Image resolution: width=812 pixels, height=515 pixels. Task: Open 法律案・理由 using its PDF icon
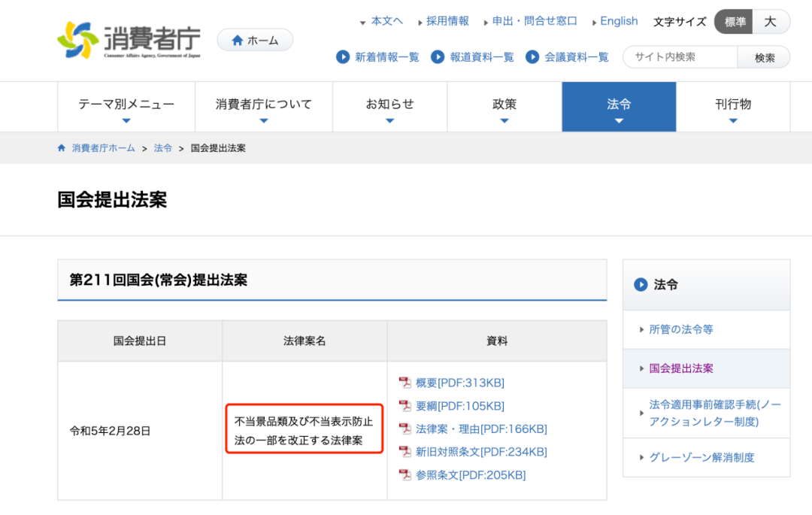(406, 429)
